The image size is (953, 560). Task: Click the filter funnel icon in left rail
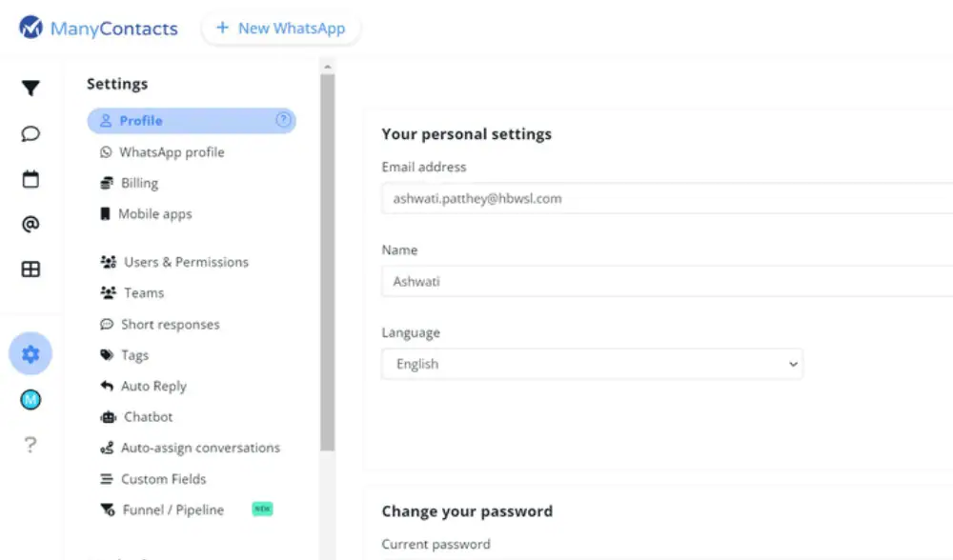[30, 89]
